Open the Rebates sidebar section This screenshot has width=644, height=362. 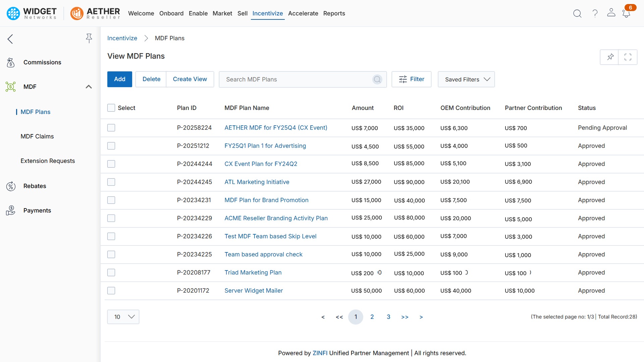point(35,186)
